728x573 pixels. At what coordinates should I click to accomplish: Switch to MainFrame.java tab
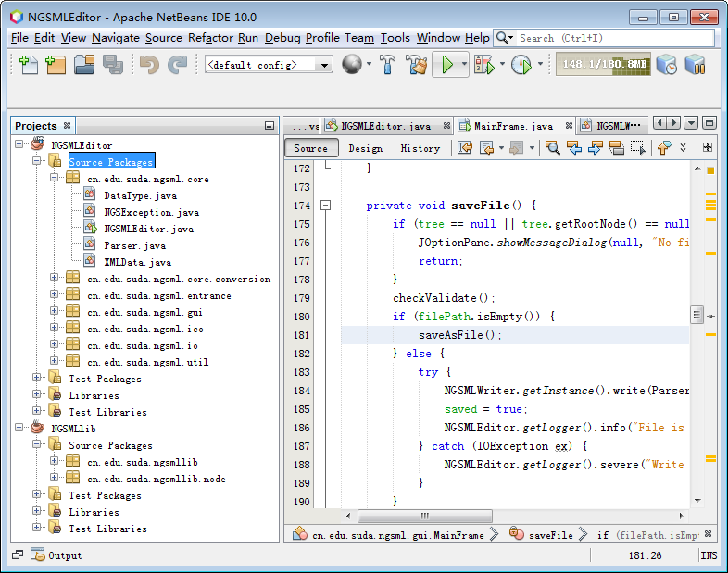click(x=513, y=126)
